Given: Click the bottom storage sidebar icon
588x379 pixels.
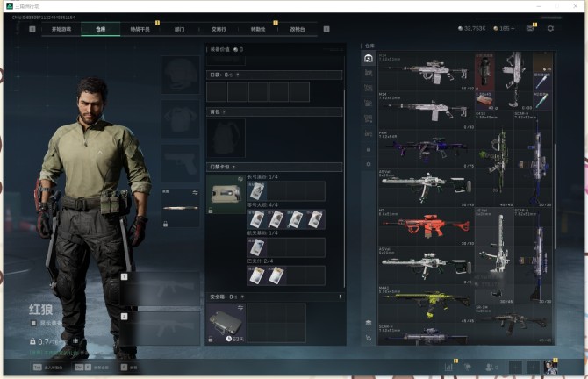Looking at the screenshot, I should (369, 338).
